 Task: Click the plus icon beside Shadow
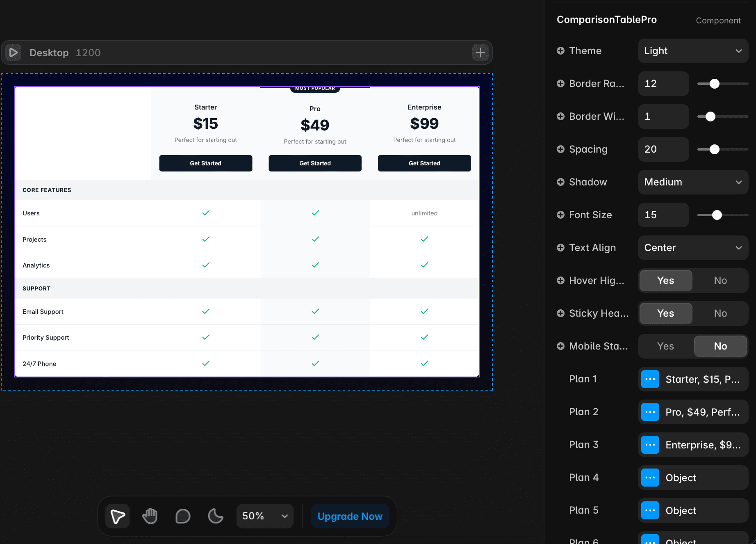pos(560,182)
